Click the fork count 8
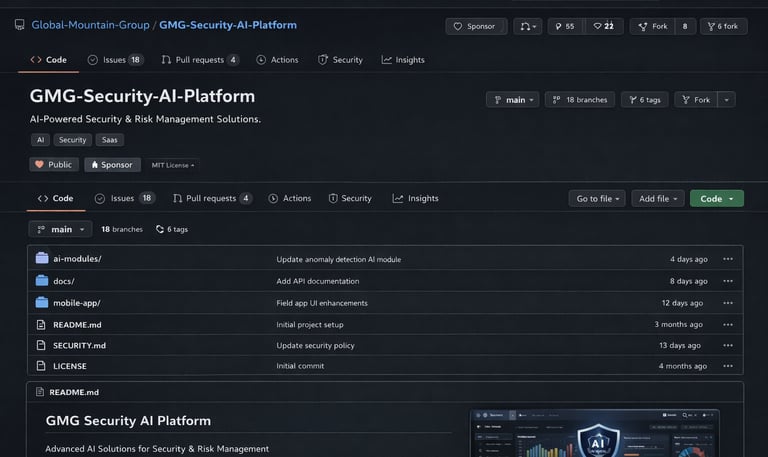This screenshot has height=457, width=768. click(685, 26)
